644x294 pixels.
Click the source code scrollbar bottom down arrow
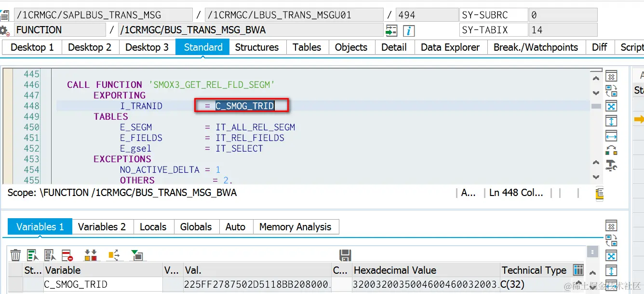click(596, 177)
